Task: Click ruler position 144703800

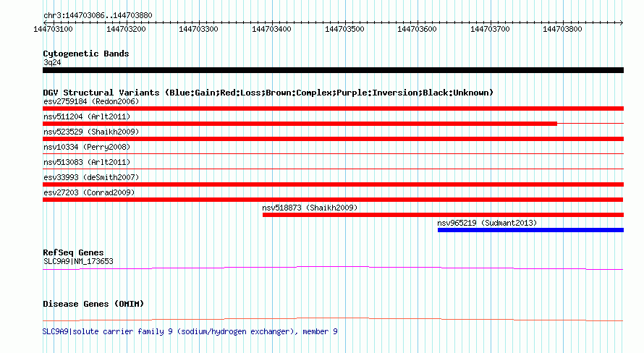Action: 562,29
